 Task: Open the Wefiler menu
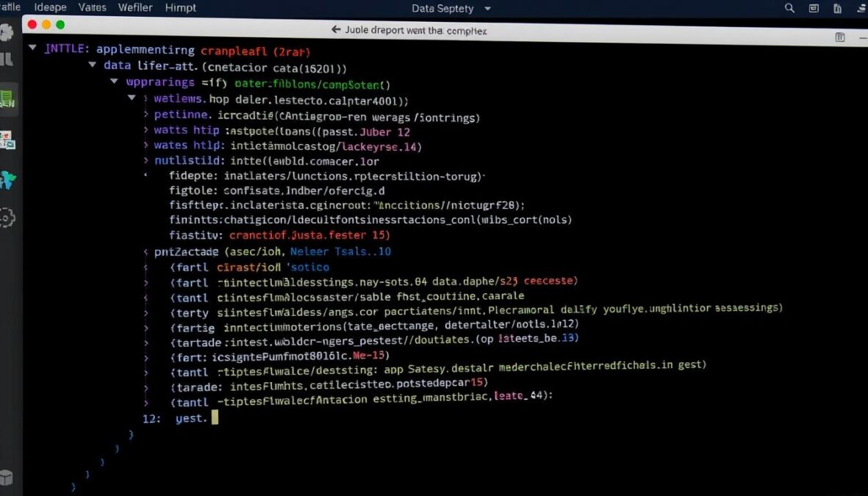(135, 8)
